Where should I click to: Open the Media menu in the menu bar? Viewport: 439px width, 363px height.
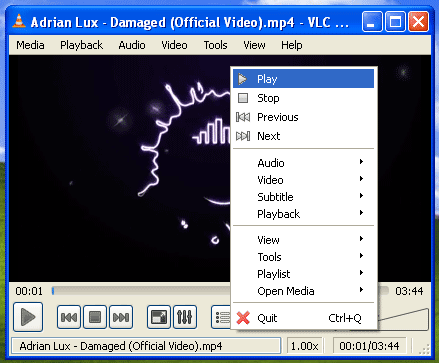click(x=30, y=45)
